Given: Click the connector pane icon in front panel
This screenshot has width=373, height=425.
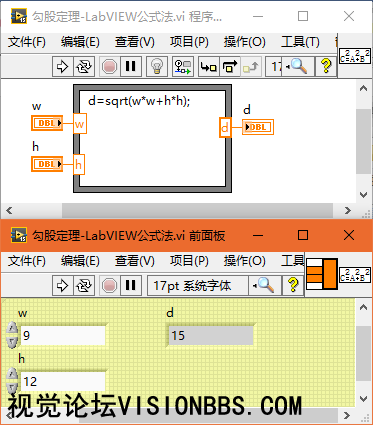Looking at the screenshot, I should pos(322,273).
